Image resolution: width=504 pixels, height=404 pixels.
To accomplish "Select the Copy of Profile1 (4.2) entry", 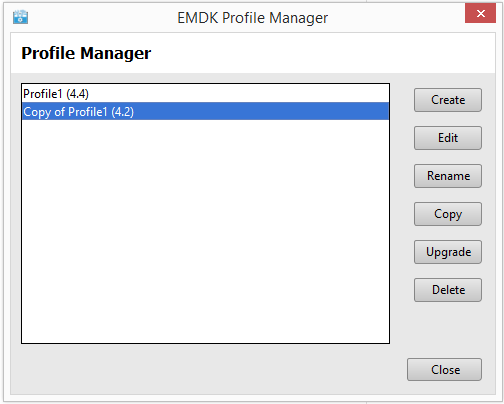I will [x=205, y=111].
